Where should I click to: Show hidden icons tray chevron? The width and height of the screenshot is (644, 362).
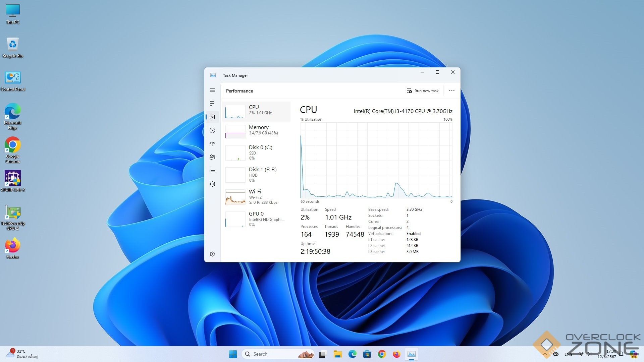[545, 354]
